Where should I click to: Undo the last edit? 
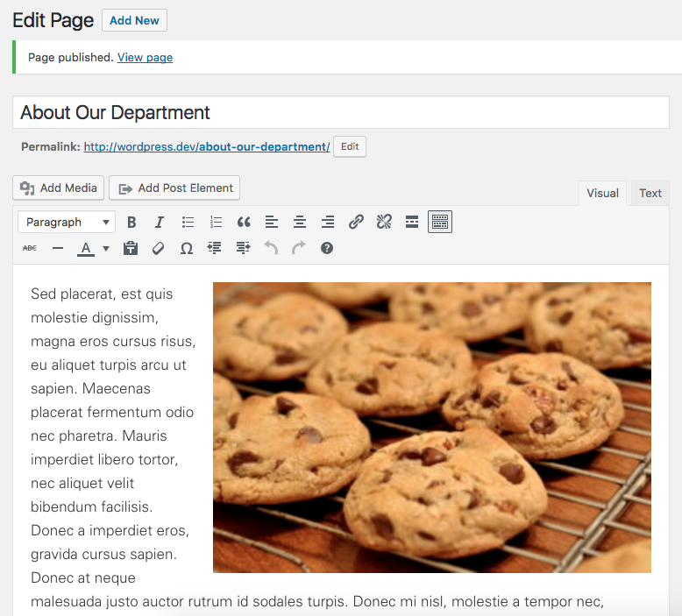tap(271, 248)
